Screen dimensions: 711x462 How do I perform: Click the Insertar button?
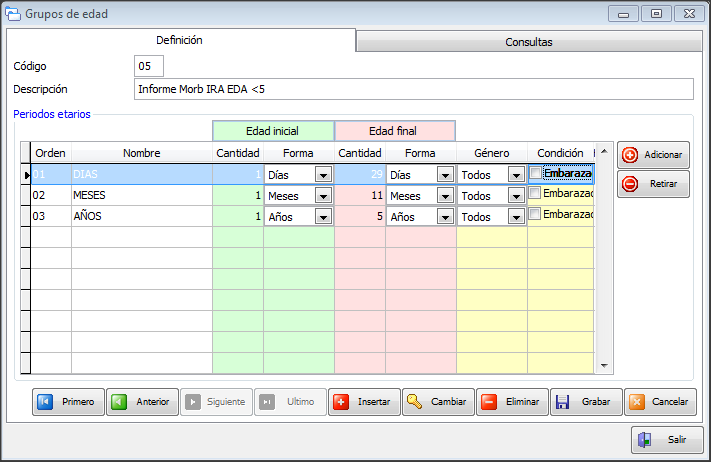364,402
